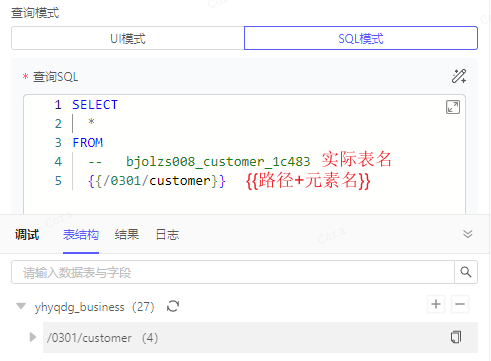
Task: Collapse the yhyqdg_business tree node
Action: click(21, 306)
